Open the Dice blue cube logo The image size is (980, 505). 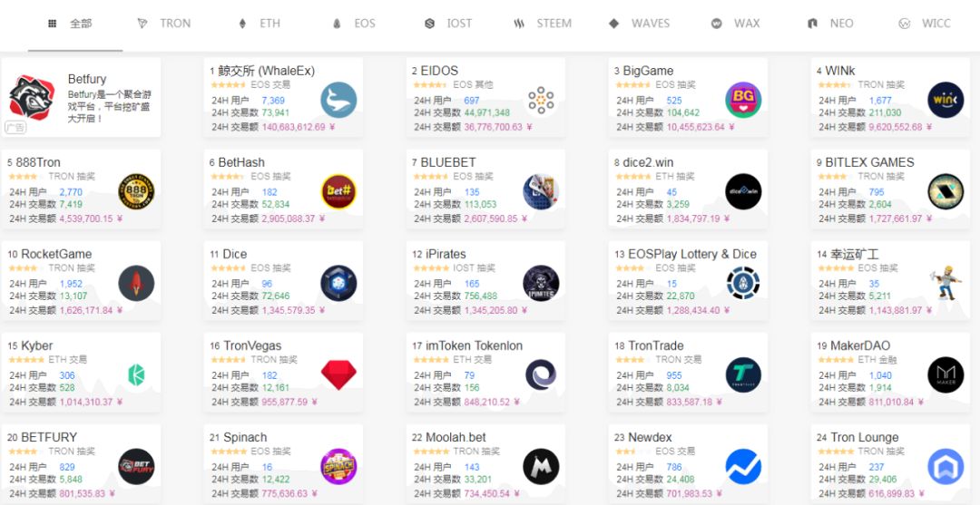[x=338, y=284]
